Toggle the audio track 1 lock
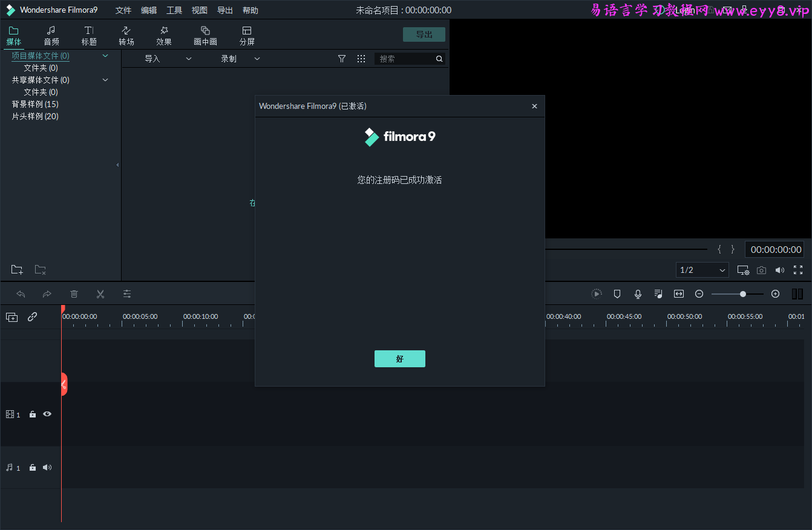The image size is (812, 530). click(x=33, y=468)
